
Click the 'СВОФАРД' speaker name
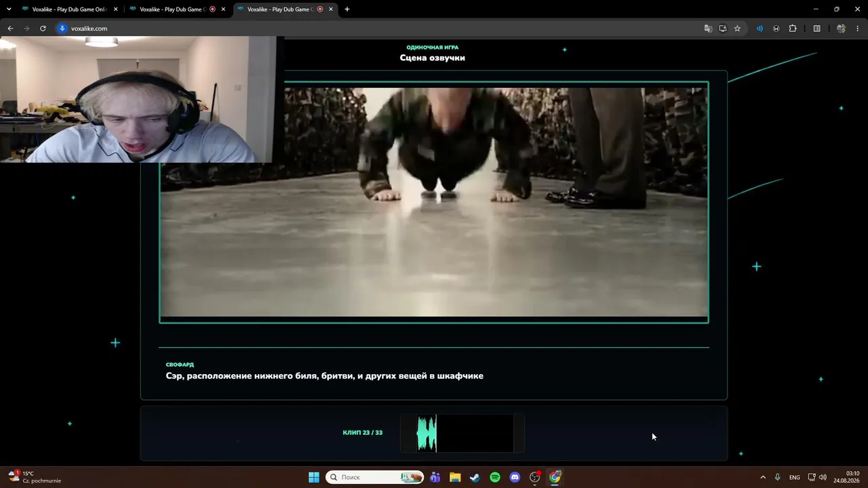point(180,365)
